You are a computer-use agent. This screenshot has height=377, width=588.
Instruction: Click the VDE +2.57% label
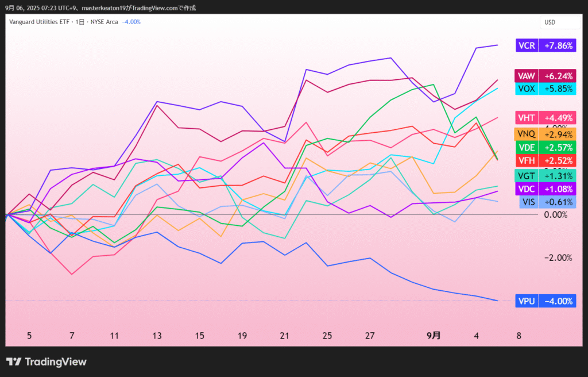546,147
